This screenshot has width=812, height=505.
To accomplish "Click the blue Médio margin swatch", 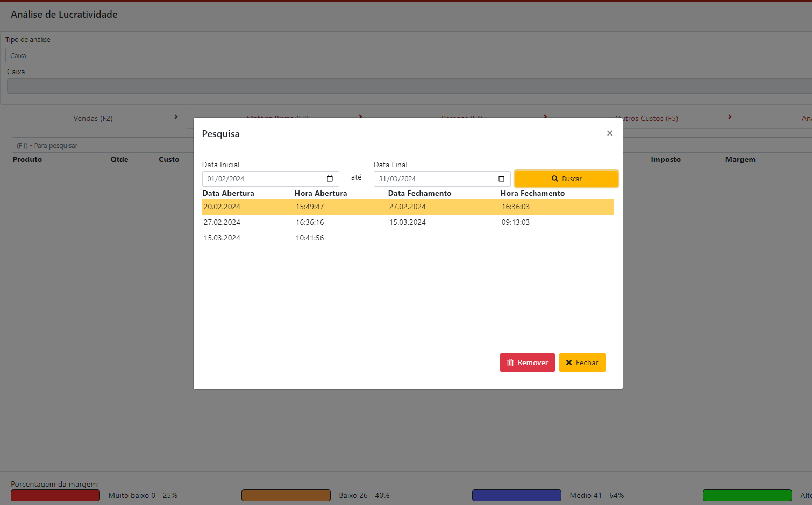I will click(516, 495).
